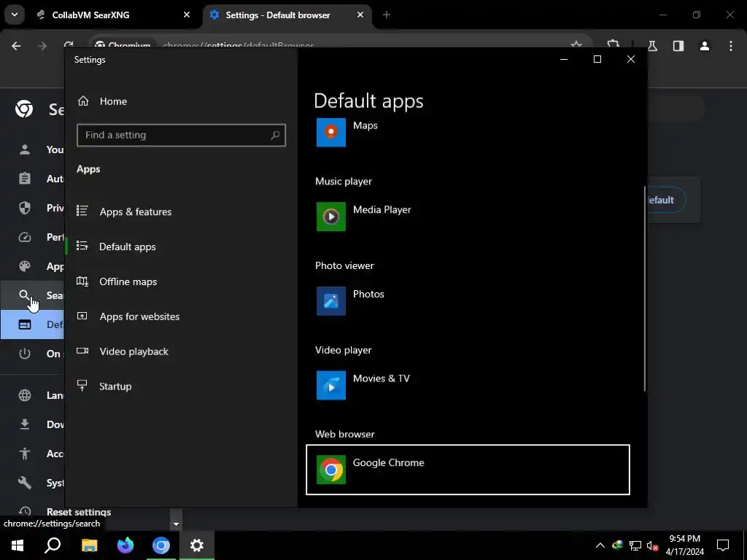Open clock showing 9:54 PM
Screen dimensions: 747x560
684,545
